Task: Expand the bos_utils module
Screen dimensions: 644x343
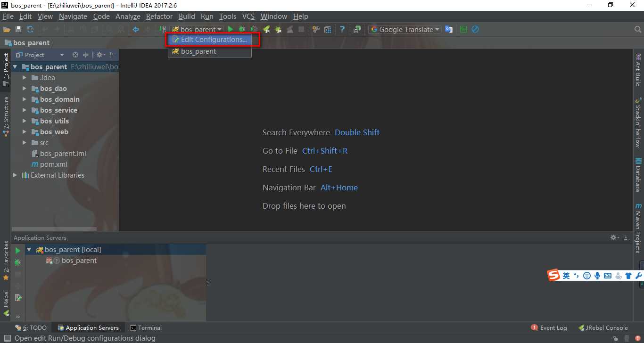Action: pyautogui.click(x=24, y=121)
